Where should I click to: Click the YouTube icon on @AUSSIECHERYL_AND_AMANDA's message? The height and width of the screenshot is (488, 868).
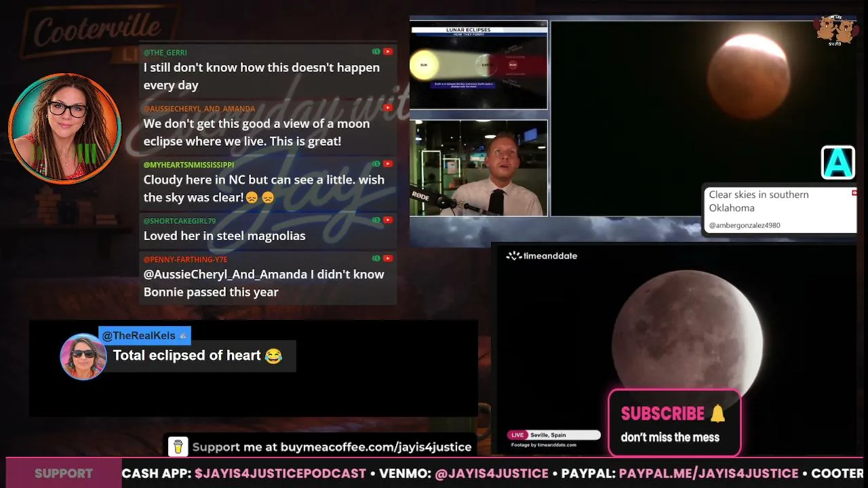pos(388,108)
